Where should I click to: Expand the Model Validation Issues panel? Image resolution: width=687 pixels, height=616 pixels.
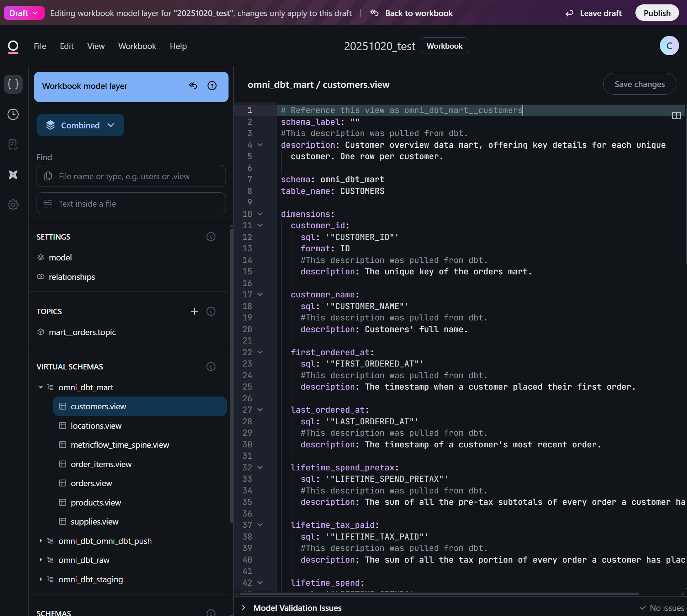(x=244, y=608)
